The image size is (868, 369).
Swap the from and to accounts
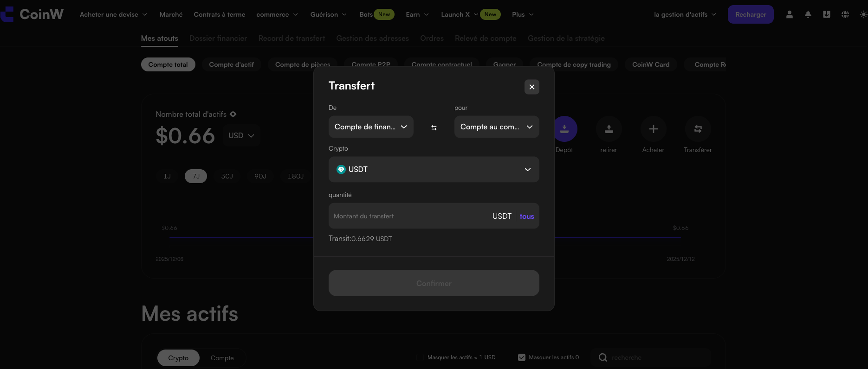[x=434, y=127]
